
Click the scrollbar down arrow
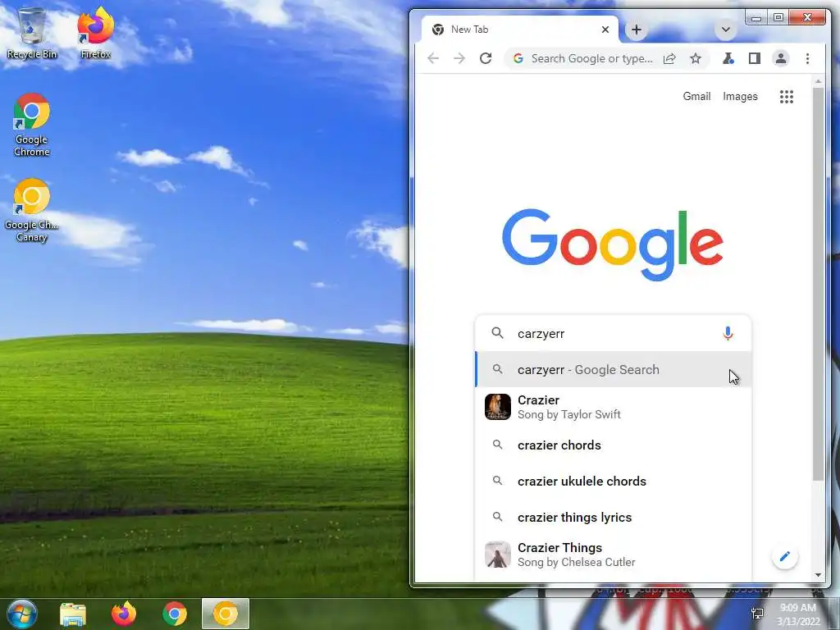click(818, 575)
